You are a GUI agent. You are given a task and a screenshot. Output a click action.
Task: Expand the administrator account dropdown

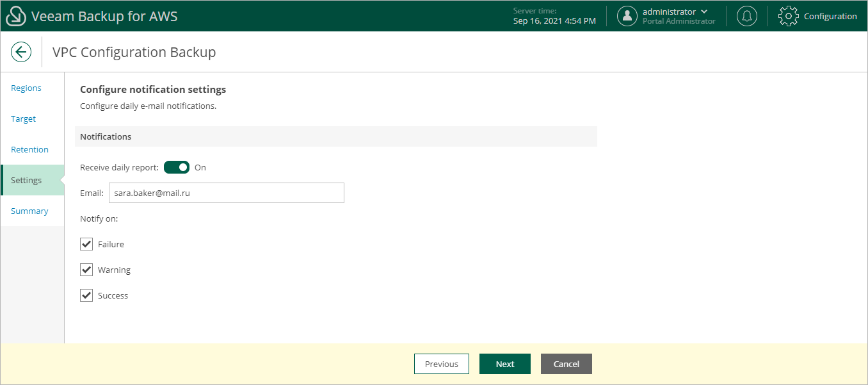click(704, 11)
